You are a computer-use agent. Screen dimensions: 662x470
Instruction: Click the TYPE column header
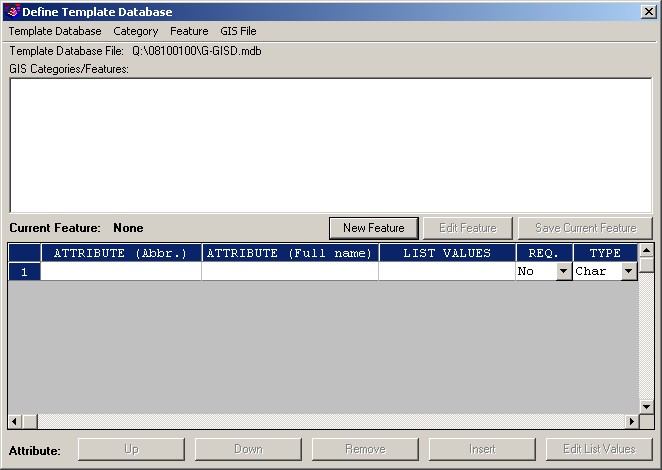point(605,253)
